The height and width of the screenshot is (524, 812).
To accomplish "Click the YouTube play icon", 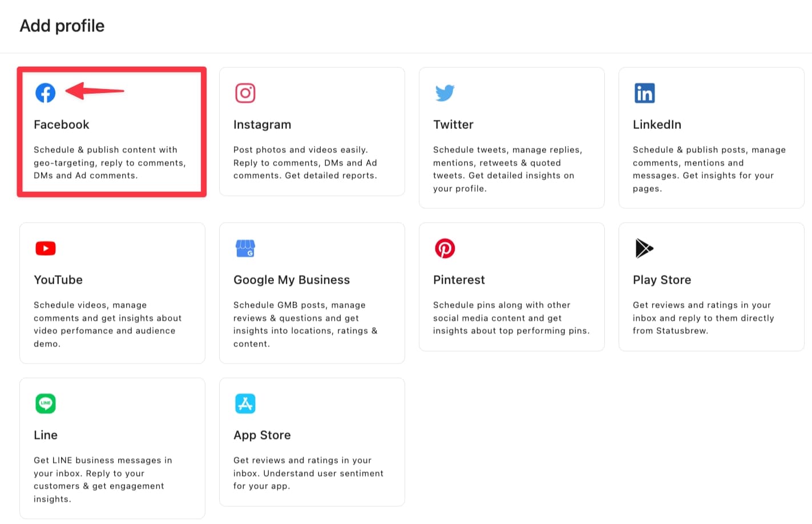I will point(46,248).
